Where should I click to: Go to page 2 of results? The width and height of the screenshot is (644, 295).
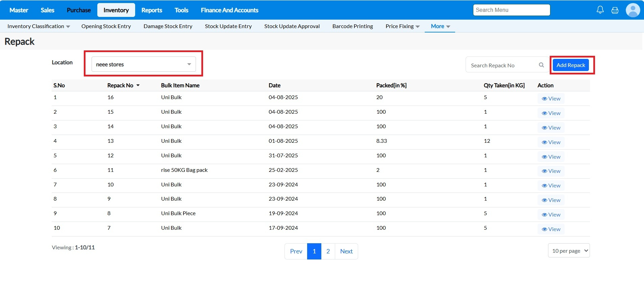click(x=328, y=251)
